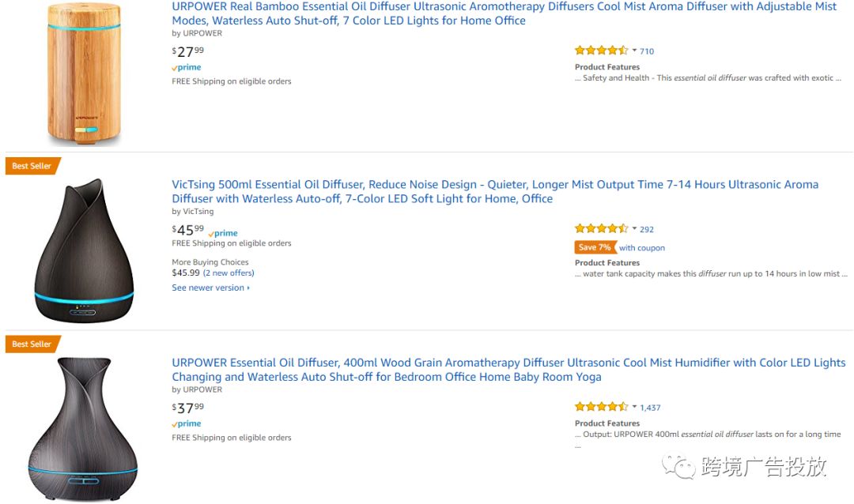
Task: Click the VicTsing dark diffuser product image
Action: pos(84,250)
